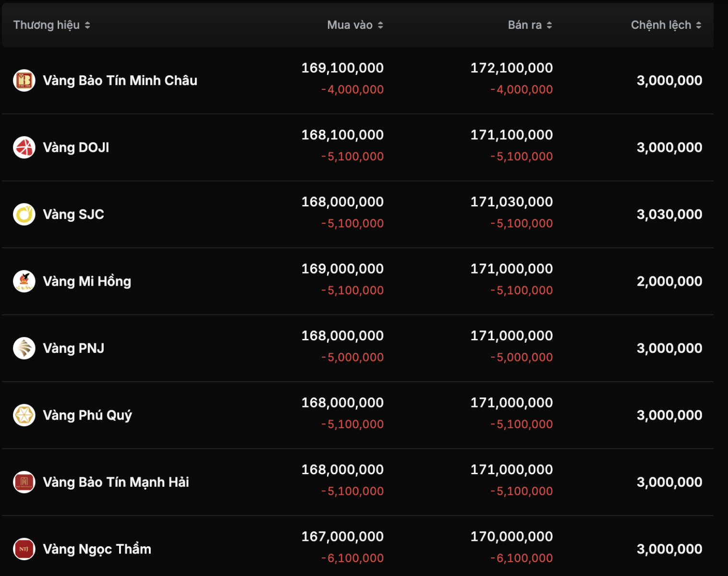Image resolution: width=728 pixels, height=576 pixels.
Task: Click the Bảo Tín Minh Châu brand logo
Action: pyautogui.click(x=24, y=80)
